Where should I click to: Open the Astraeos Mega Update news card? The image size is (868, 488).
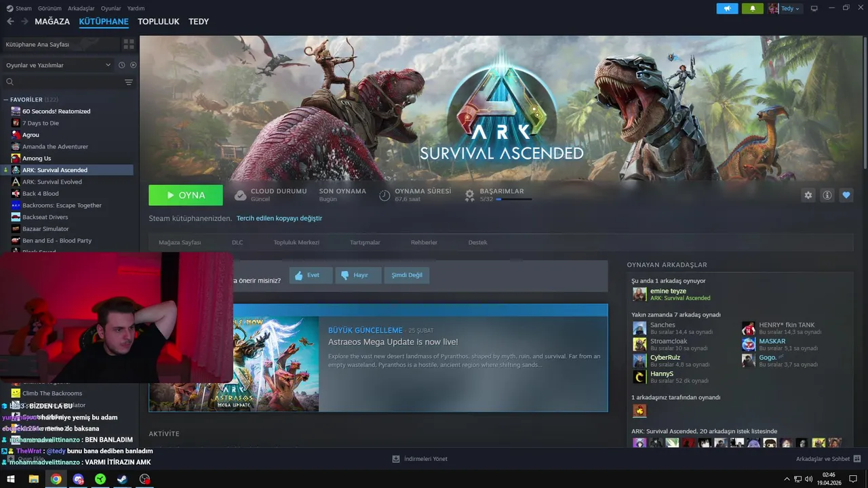pos(378,357)
